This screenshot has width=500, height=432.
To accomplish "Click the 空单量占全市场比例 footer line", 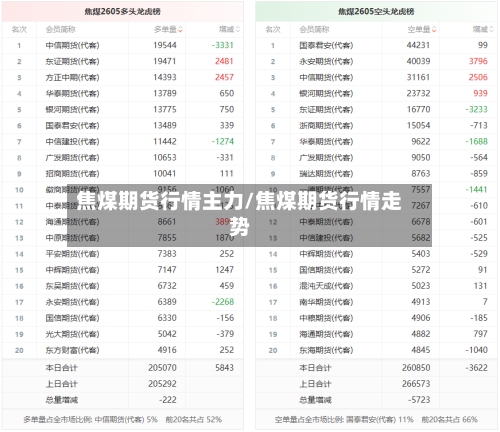I will 376,420.
